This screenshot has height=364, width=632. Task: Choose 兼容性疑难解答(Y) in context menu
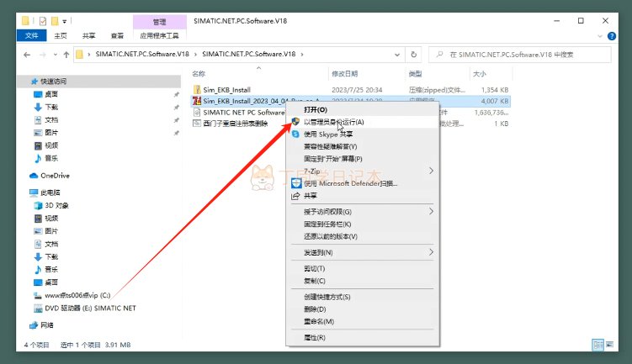click(363, 146)
